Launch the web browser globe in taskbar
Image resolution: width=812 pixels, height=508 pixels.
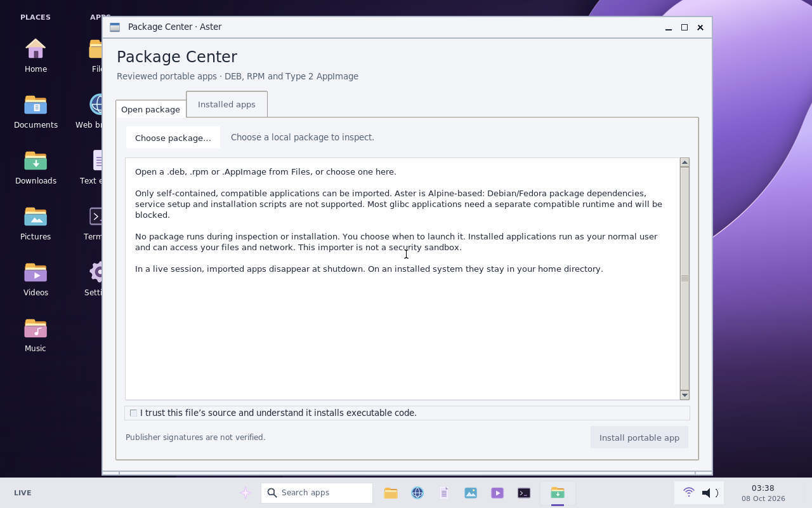(x=417, y=493)
